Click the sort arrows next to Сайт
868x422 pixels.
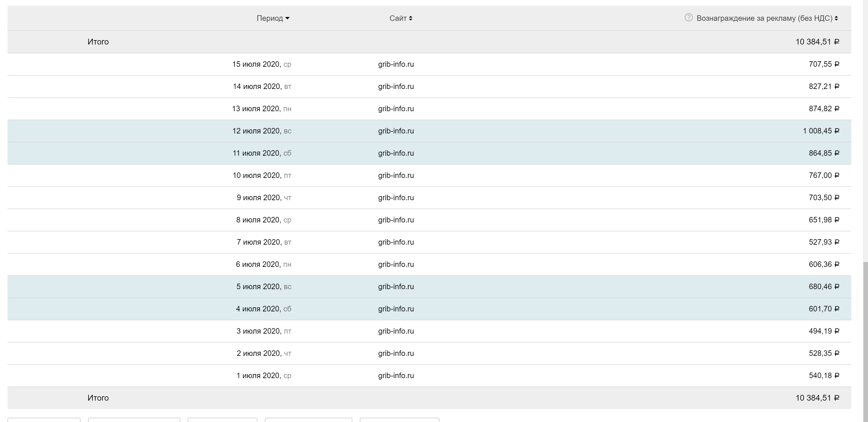coord(410,18)
